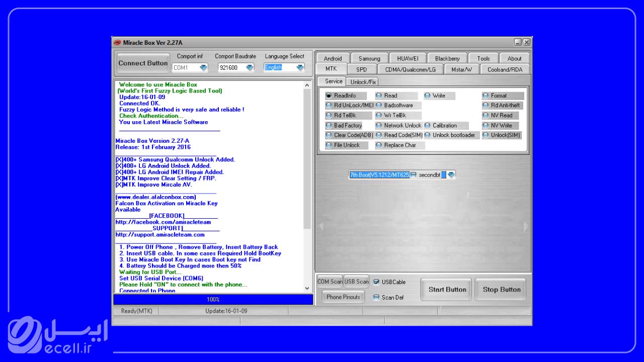The image size is (644, 362).
Task: Open the Coolsand/RDA tab
Action: 505,69
